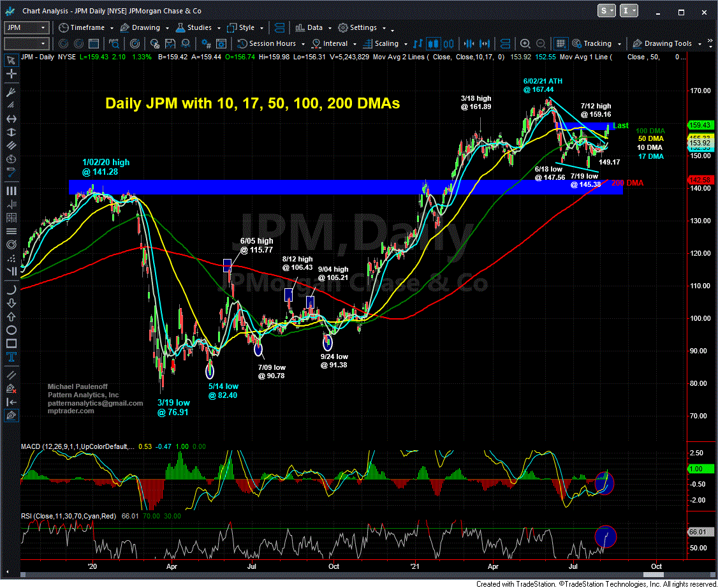Click the MACD study label
This screenshot has height=588, width=718.
click(x=77, y=446)
